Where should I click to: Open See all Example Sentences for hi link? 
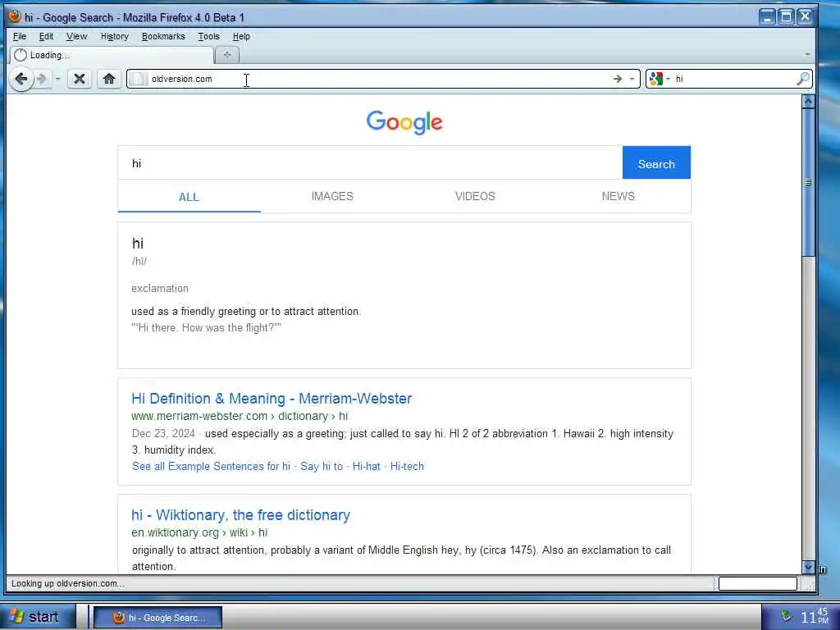click(211, 467)
